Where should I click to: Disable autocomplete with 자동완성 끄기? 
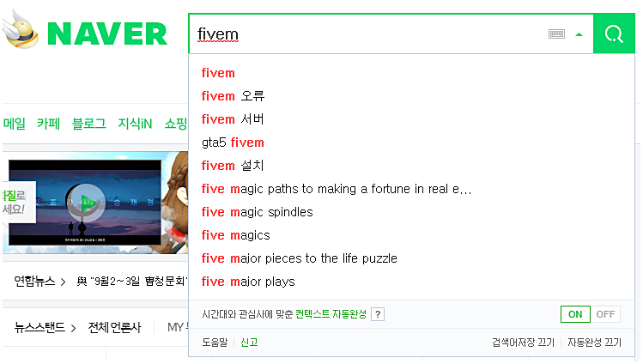pos(594,343)
